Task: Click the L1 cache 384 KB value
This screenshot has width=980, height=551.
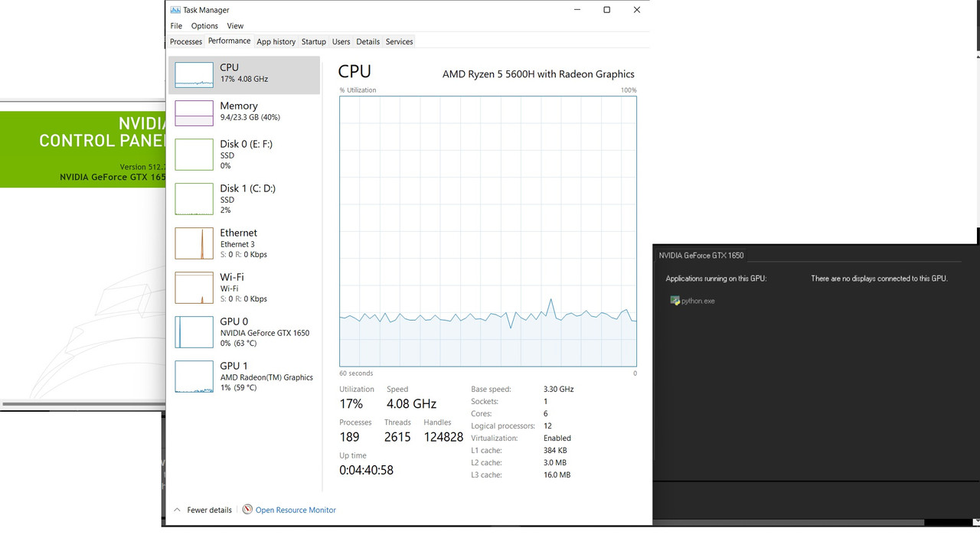Action: (555, 450)
